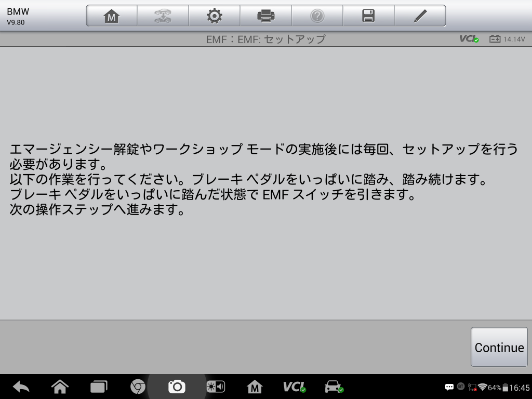Show recent apps overview icon
Screen dimensions: 532x399
99,387
